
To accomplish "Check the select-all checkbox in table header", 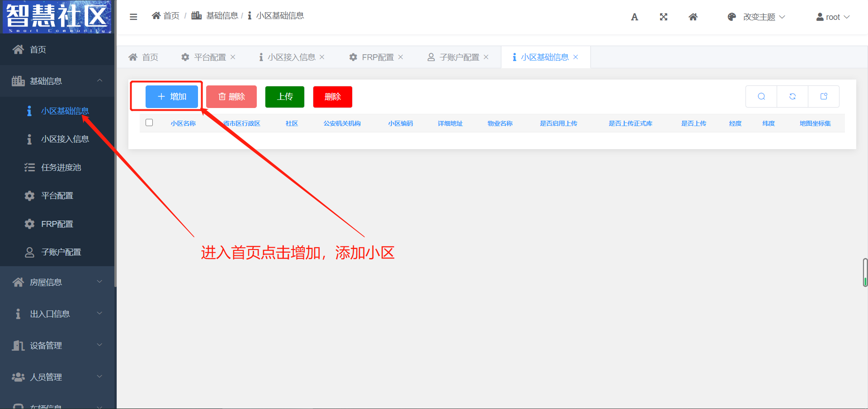I will pyautogui.click(x=149, y=122).
